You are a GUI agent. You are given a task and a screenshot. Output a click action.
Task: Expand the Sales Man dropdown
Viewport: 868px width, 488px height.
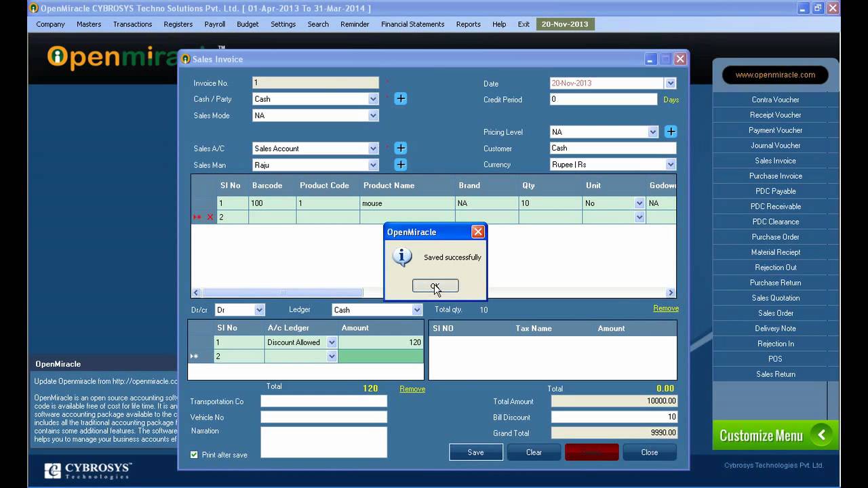tap(373, 165)
